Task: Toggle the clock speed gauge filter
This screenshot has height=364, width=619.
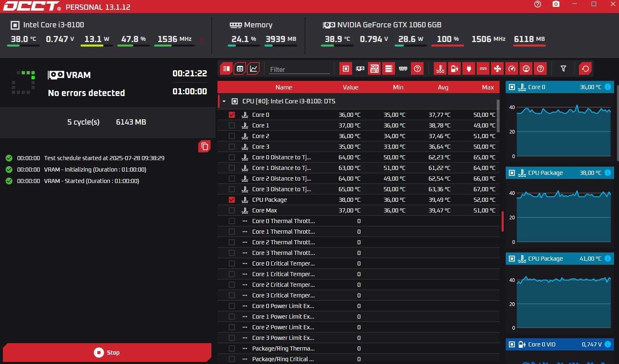Action: coord(512,69)
